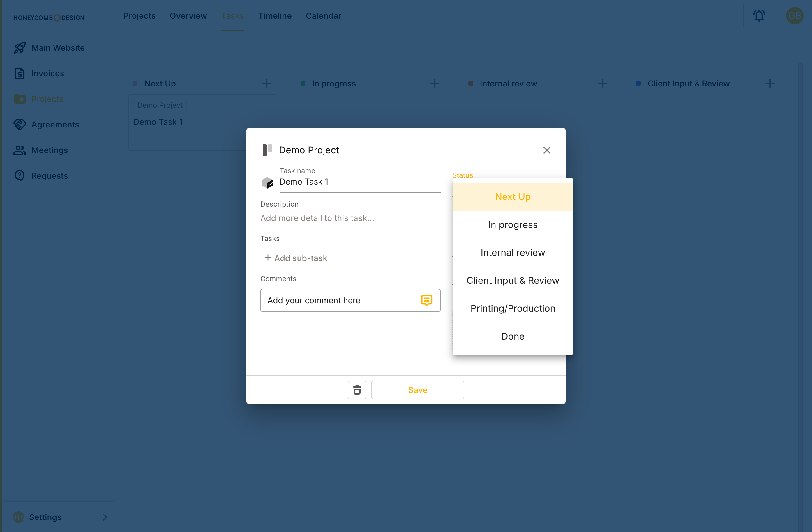Open the Tasks tab
Viewport: 812px width, 532px height.
[x=232, y=16]
